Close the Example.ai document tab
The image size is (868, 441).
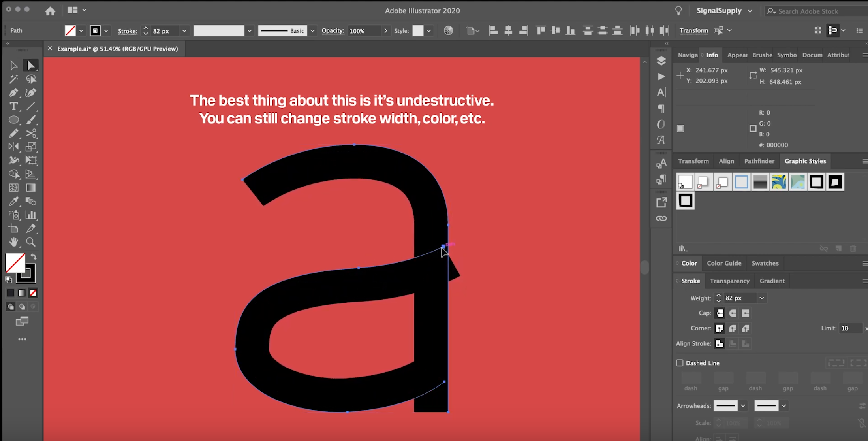coord(50,48)
